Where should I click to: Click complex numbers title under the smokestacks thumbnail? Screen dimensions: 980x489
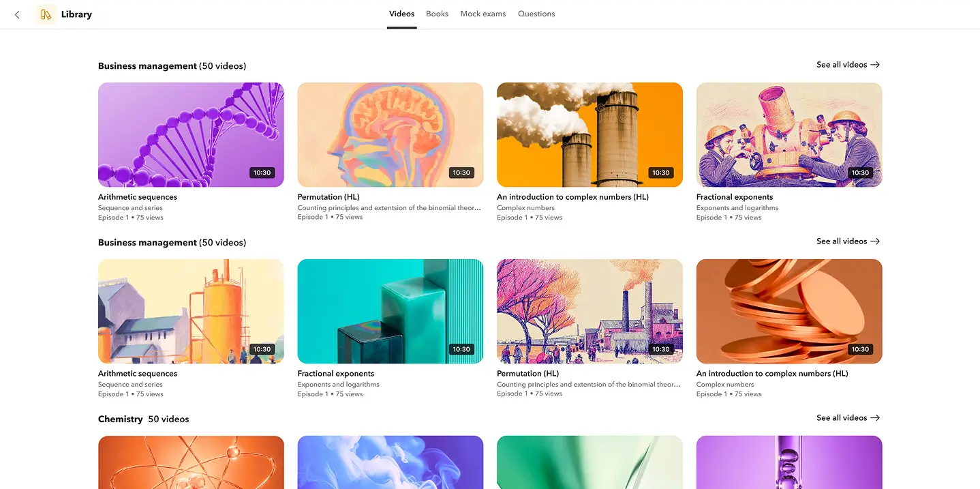pos(572,197)
